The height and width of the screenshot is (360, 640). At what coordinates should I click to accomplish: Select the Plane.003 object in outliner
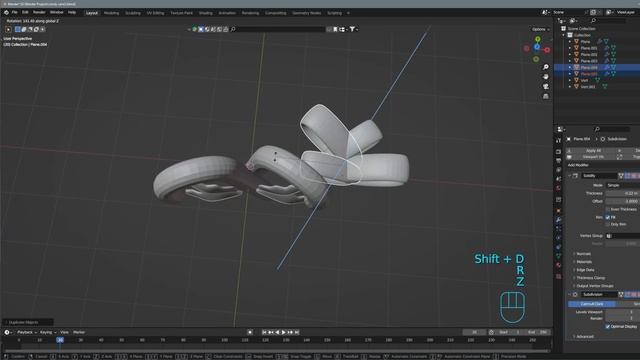pyautogui.click(x=589, y=61)
